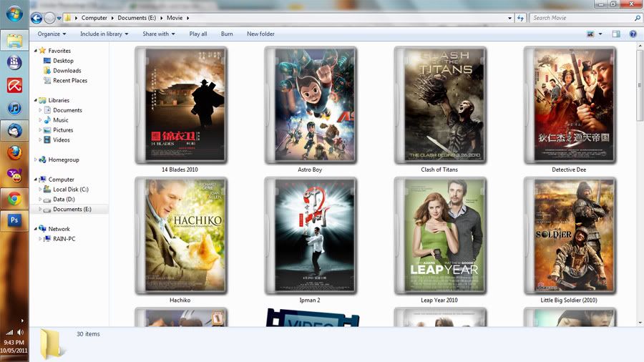Screen dimensions: 644x362
Task: Click the volume speaker tray icon
Action: pyautogui.click(x=20, y=332)
